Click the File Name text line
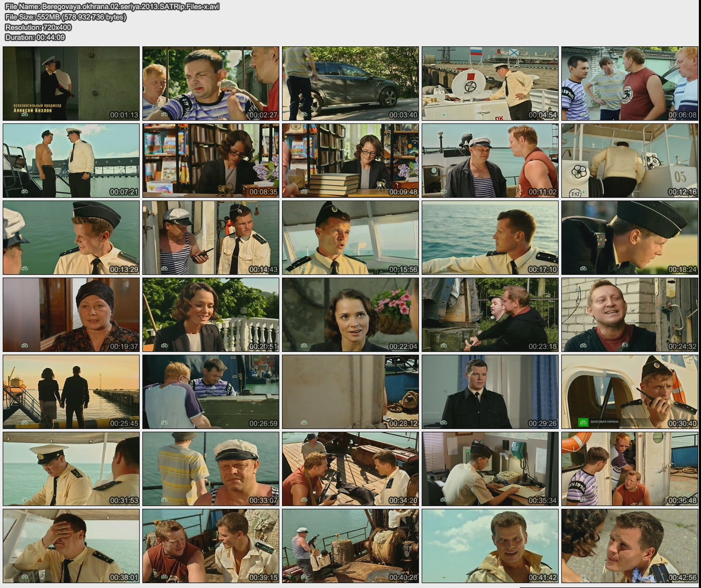This screenshot has width=701, height=588. pyautogui.click(x=112, y=6)
